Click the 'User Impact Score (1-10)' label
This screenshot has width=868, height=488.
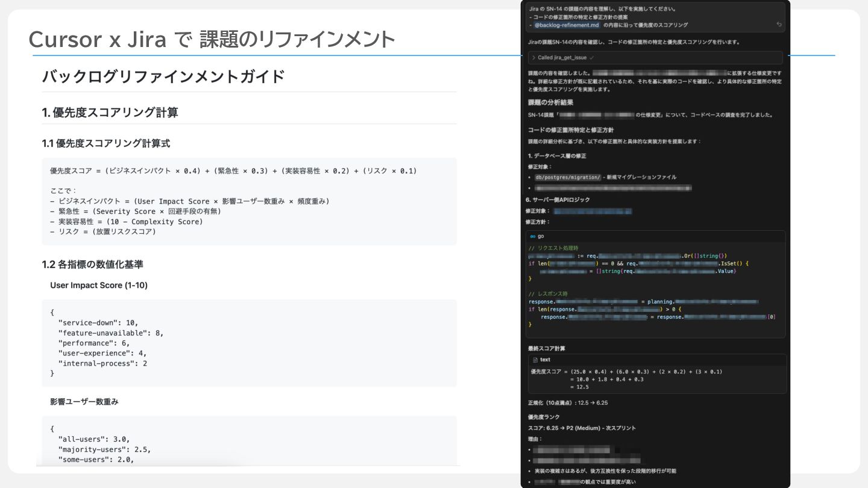[x=99, y=285]
